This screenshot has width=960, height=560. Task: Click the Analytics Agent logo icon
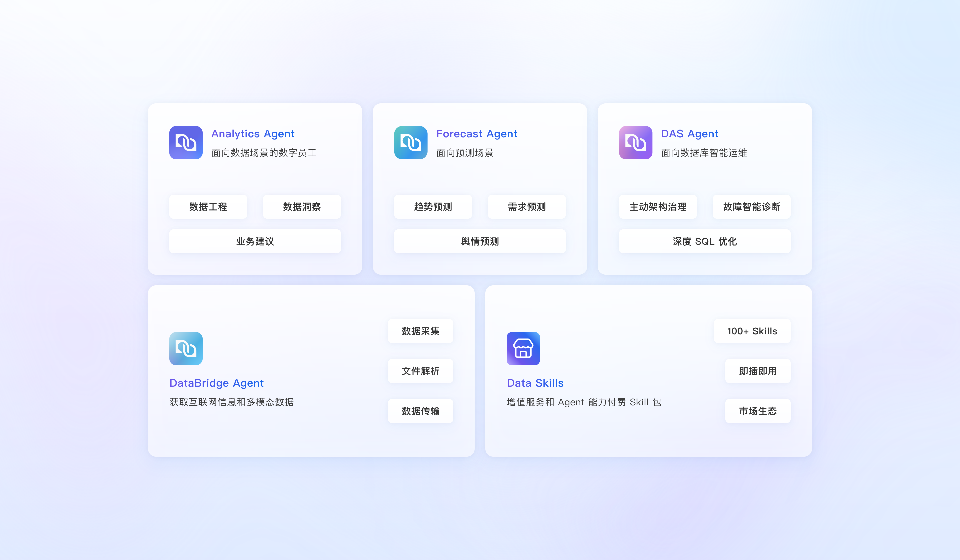[186, 142]
